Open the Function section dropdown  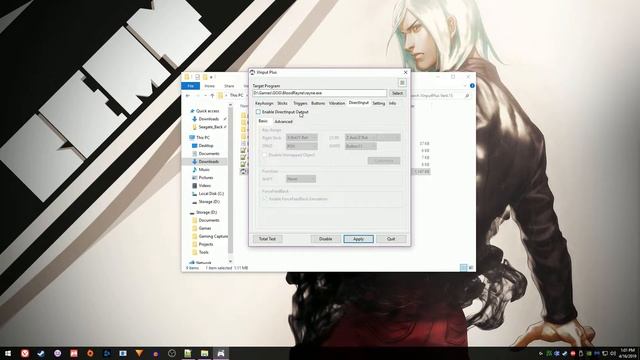coord(301,179)
